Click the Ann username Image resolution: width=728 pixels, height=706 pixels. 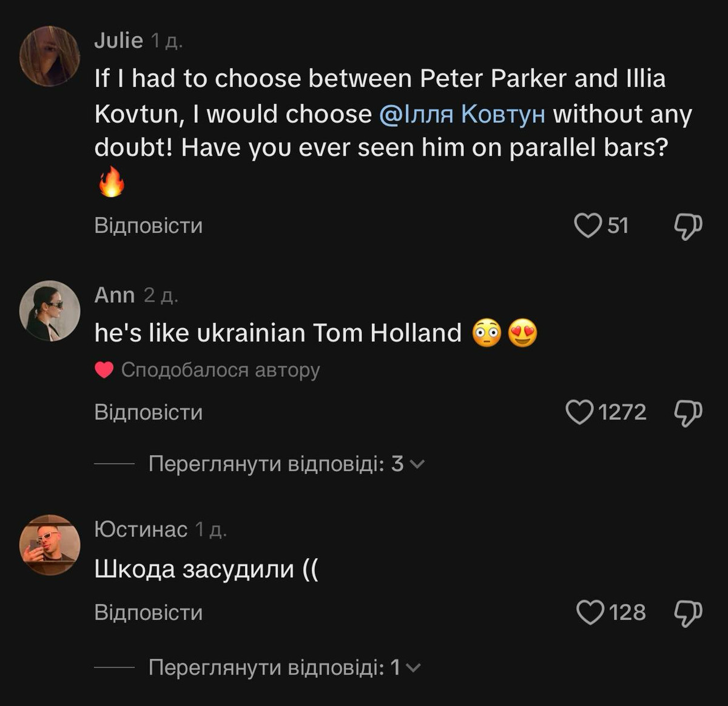(x=115, y=295)
